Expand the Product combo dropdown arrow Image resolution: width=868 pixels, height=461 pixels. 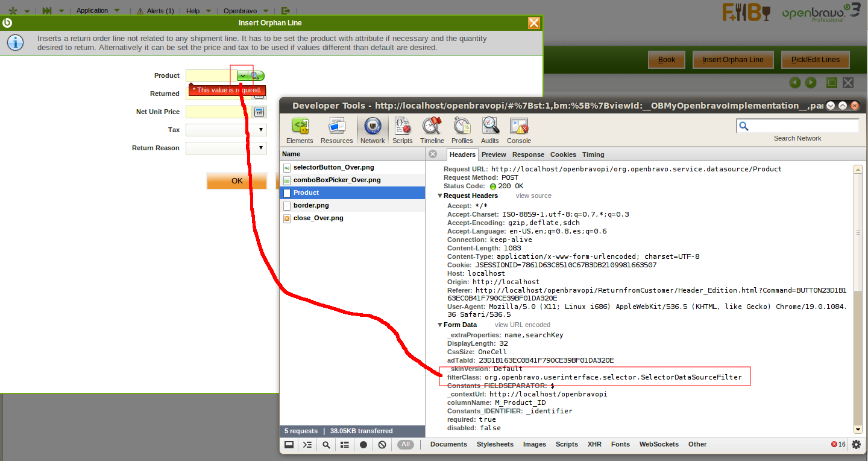click(x=242, y=76)
